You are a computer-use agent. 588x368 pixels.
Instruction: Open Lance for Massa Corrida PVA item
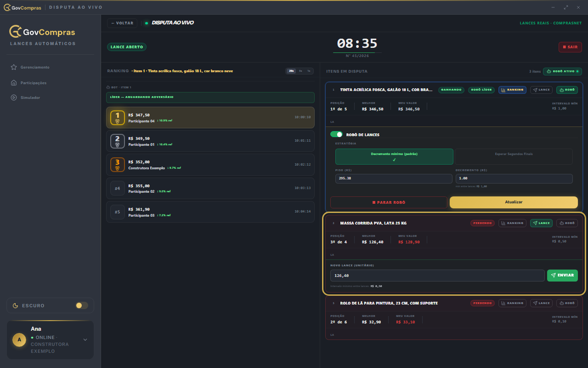[x=542, y=223]
